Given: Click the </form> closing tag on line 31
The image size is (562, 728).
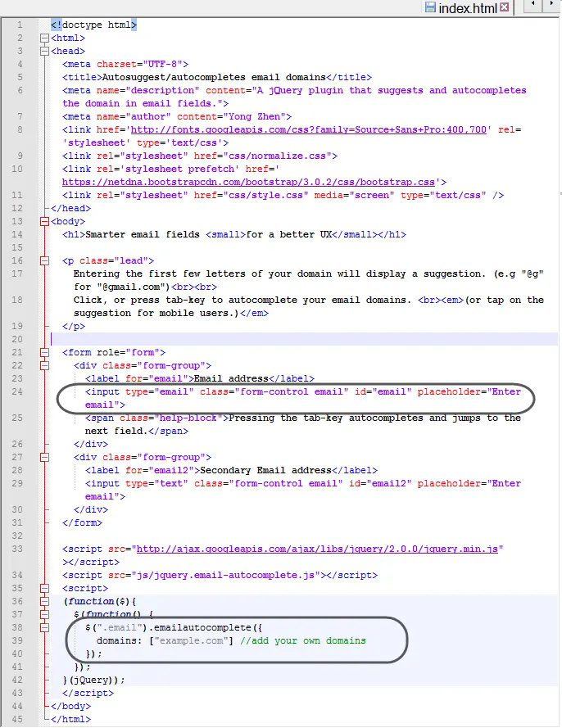Looking at the screenshot, I should (x=82, y=522).
